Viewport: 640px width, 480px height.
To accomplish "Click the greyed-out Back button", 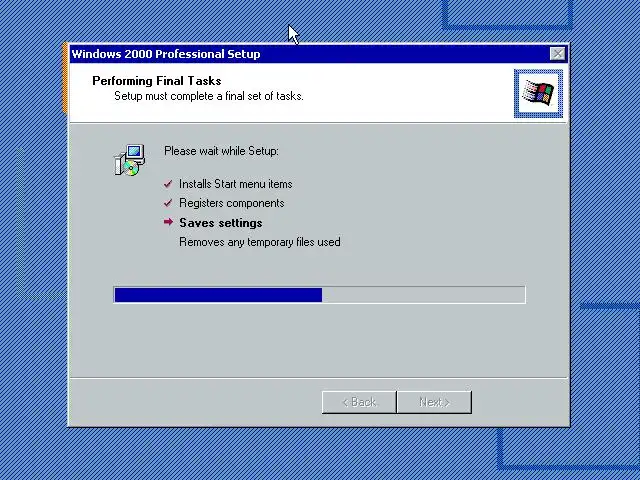I will click(359, 402).
